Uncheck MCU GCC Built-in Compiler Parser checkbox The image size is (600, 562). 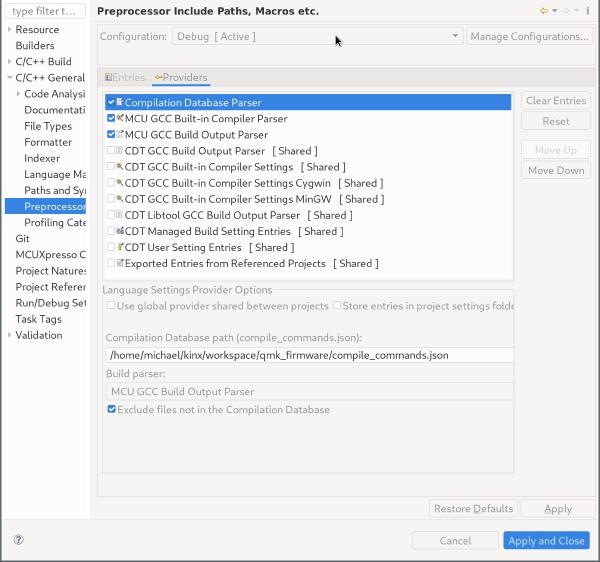coord(111,118)
